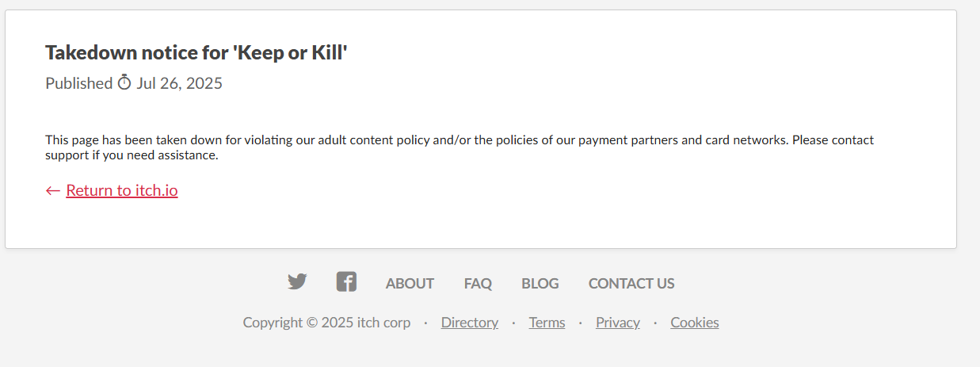The image size is (980, 367).
Task: Go to the FAQ footer item
Action: point(478,284)
